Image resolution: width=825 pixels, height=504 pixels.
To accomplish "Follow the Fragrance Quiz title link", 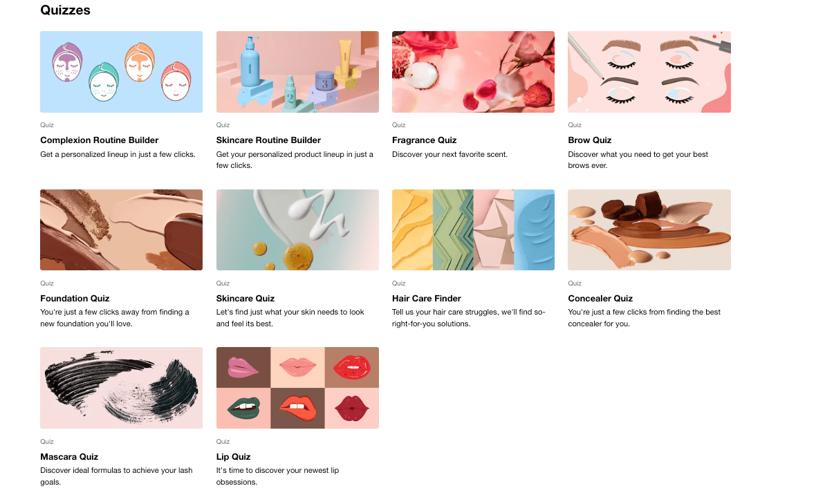I will tap(424, 140).
